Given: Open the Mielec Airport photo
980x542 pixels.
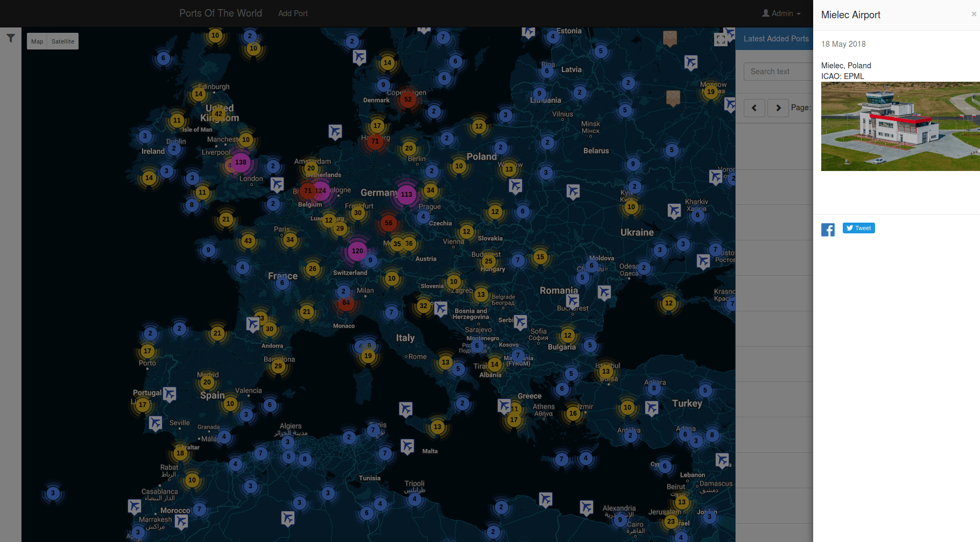Looking at the screenshot, I should pos(900,126).
